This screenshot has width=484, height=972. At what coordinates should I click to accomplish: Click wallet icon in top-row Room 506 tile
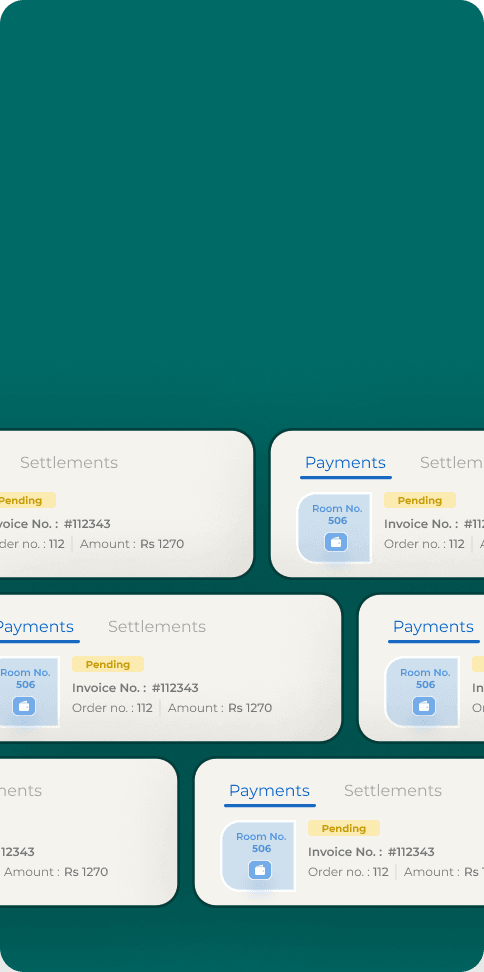pos(336,542)
